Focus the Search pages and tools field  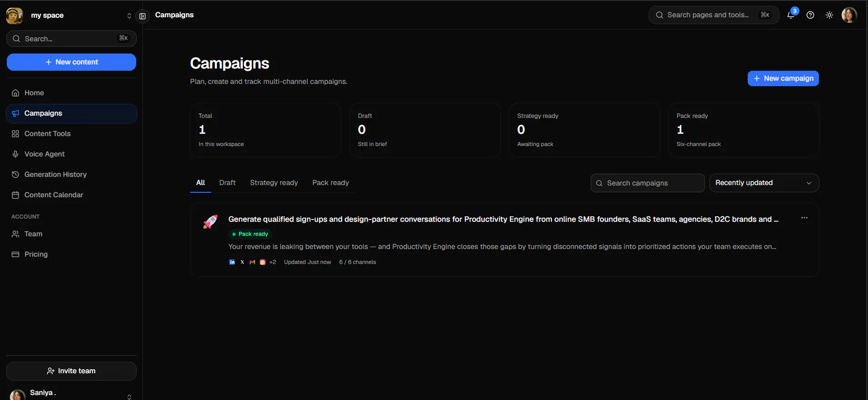click(714, 15)
